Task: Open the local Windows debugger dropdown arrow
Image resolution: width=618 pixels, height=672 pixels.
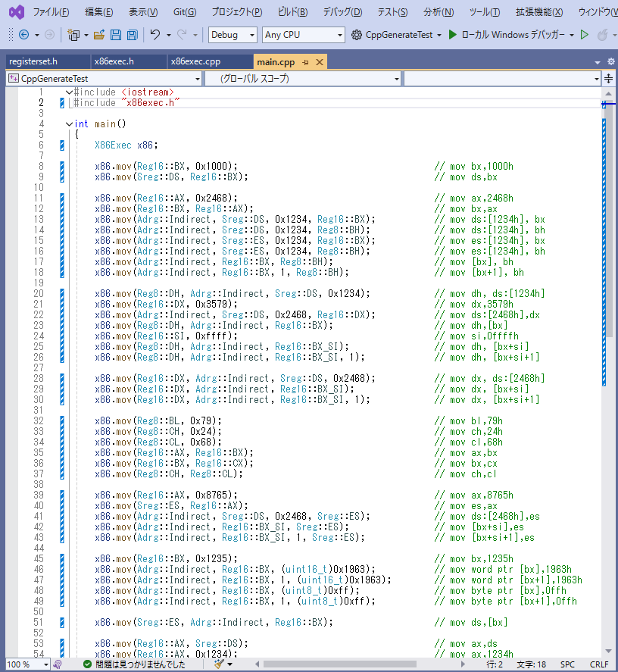Action: pos(572,35)
